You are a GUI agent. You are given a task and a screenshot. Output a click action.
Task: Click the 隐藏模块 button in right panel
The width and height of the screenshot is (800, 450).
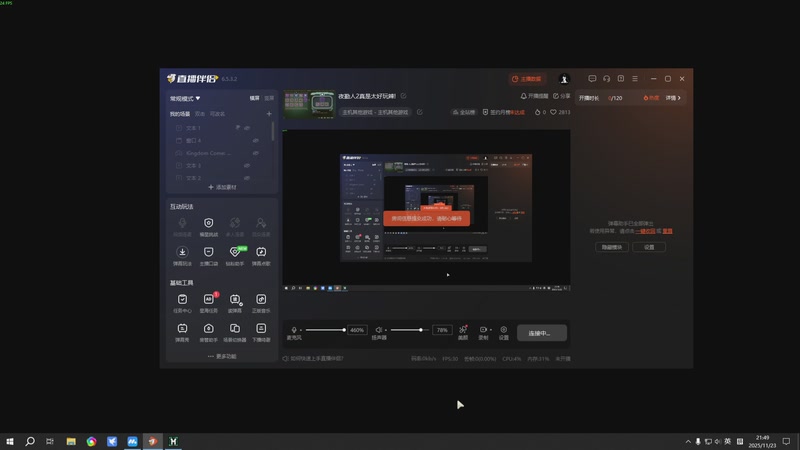[x=612, y=247]
